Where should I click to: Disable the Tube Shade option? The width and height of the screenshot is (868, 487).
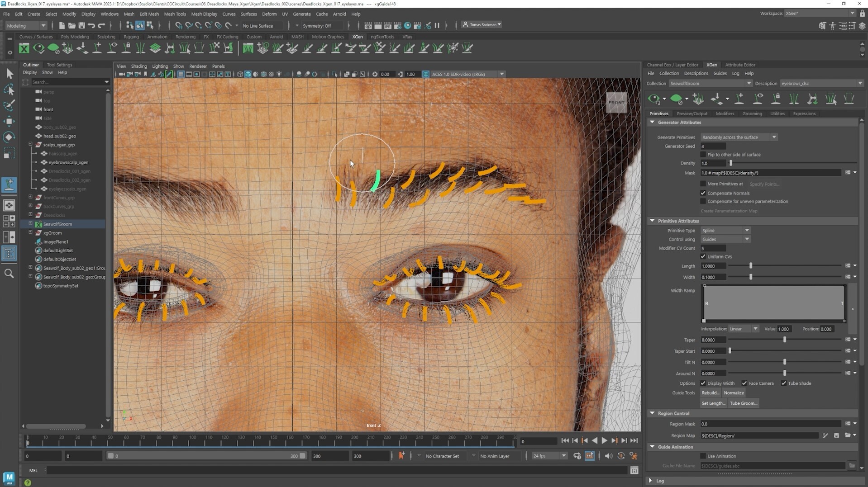784,383
